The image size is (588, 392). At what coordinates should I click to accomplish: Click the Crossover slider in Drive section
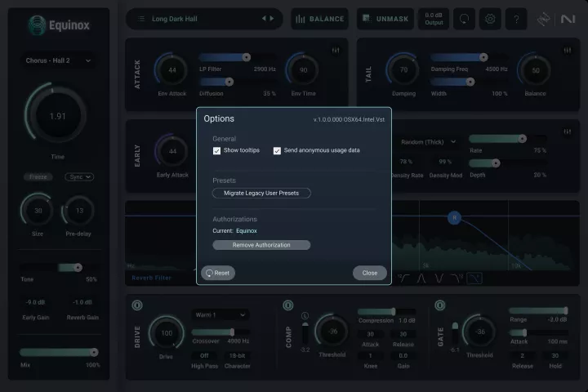pyautogui.click(x=220, y=332)
